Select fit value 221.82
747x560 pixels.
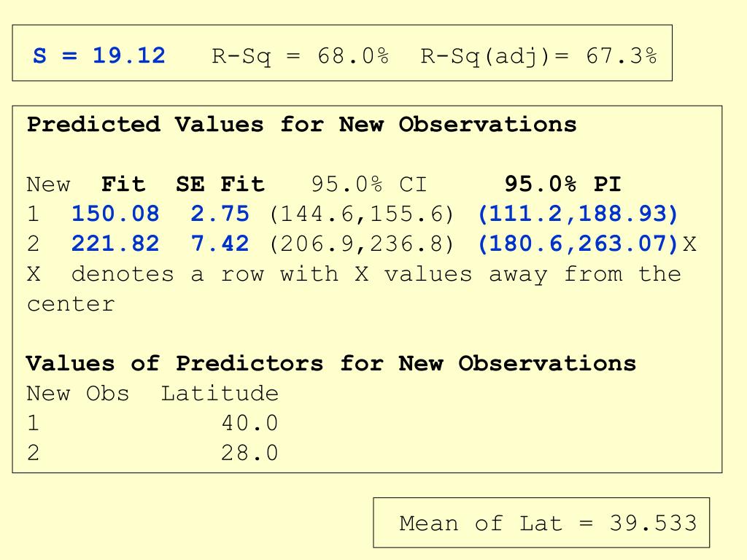pos(115,244)
